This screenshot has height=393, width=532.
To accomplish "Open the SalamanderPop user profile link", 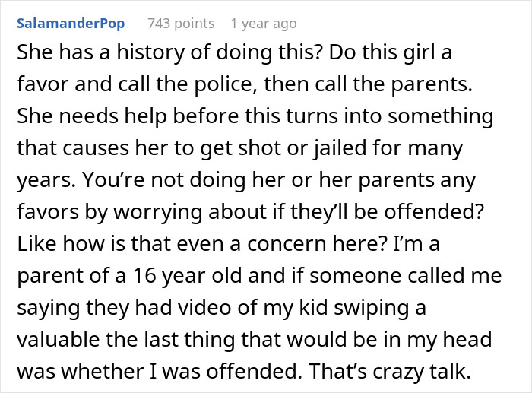I will tap(71, 24).
